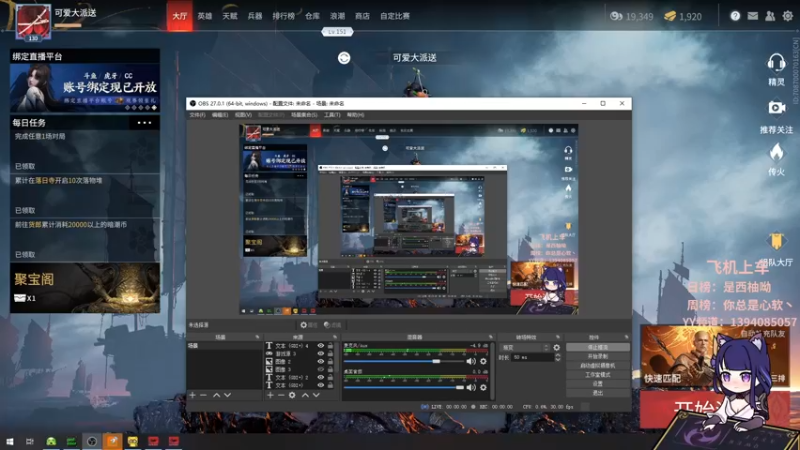Click the 停止推流 button in OBS controls
This screenshot has height=450, width=800.
597,347
